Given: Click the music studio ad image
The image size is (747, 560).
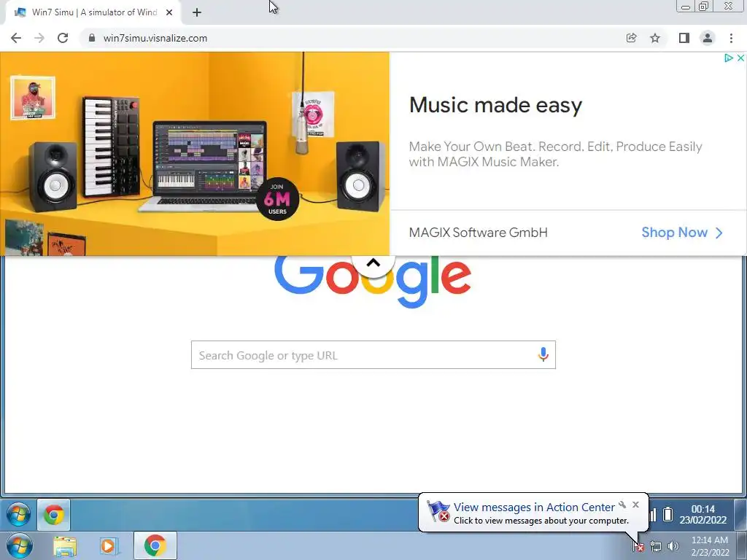Looking at the screenshot, I should click(195, 153).
